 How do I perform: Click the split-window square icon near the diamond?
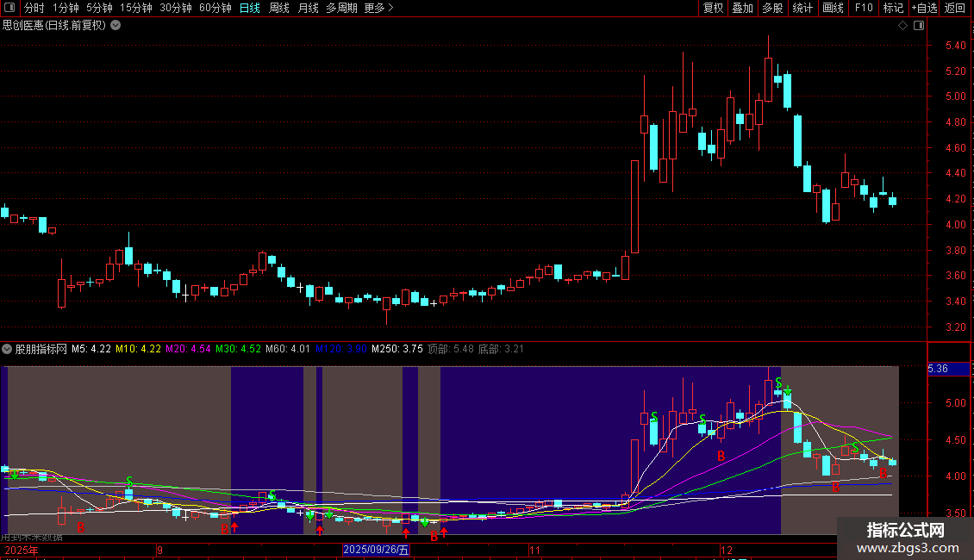click(919, 26)
